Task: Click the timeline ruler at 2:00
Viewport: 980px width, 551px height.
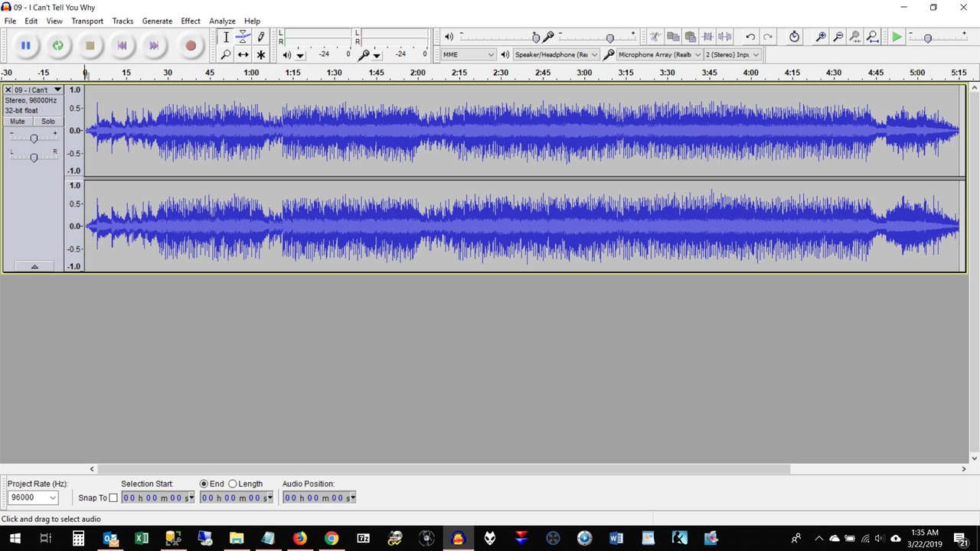Action: (x=417, y=73)
